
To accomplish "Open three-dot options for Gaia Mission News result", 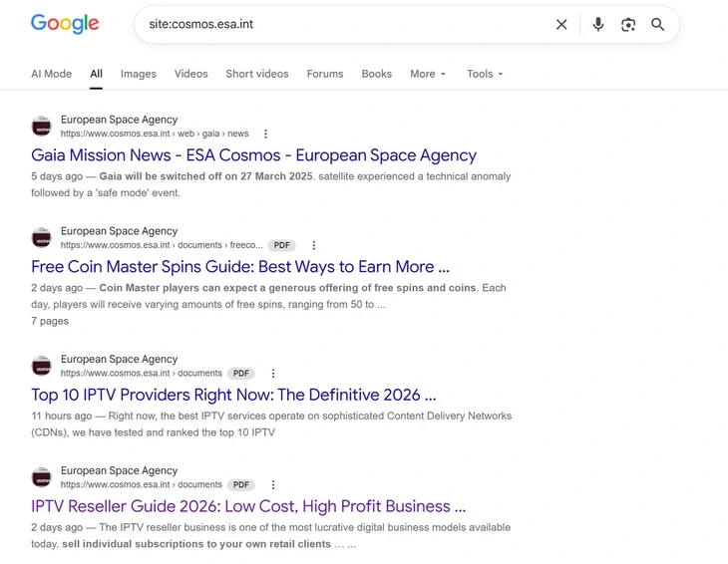I will 265,135.
